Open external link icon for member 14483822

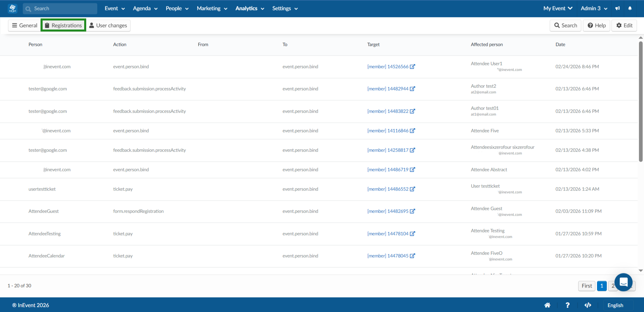[x=413, y=111]
